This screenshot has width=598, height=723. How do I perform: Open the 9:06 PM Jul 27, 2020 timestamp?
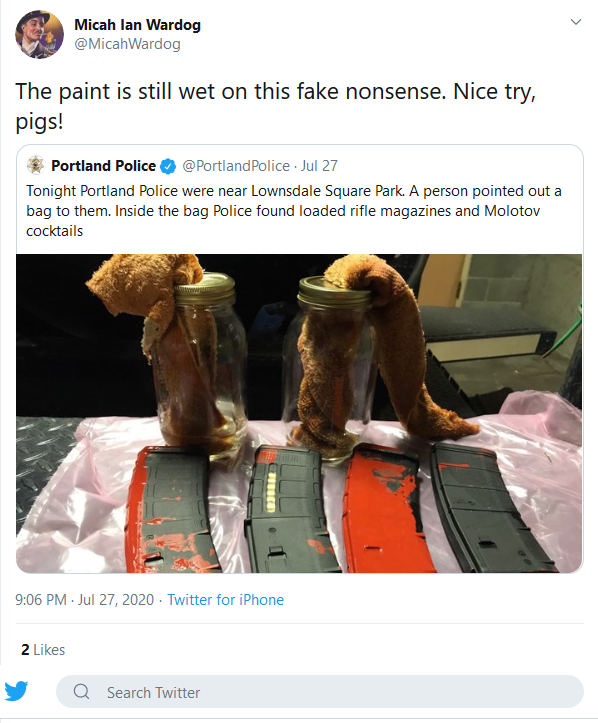click(x=84, y=599)
